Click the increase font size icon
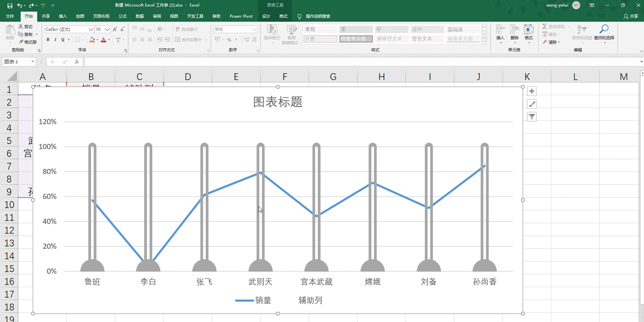644x322 pixels. point(115,29)
